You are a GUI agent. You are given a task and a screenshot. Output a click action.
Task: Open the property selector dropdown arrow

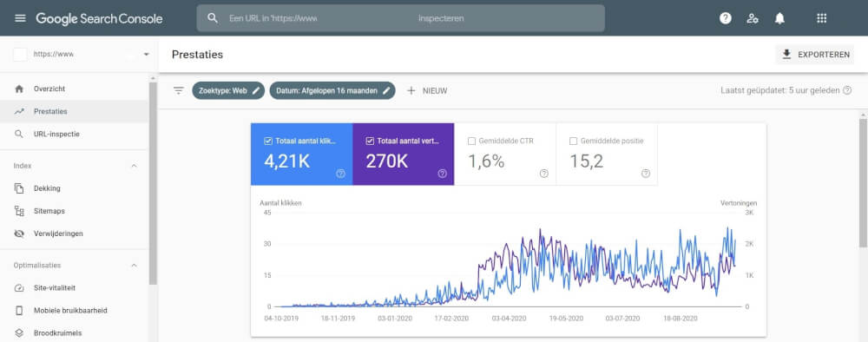point(146,54)
